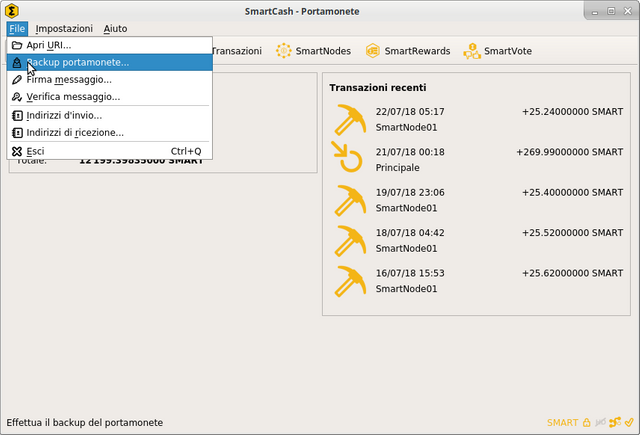The width and height of the screenshot is (640, 435).
Task: Click the SmartNodes toolbar icon
Action: tap(283, 51)
